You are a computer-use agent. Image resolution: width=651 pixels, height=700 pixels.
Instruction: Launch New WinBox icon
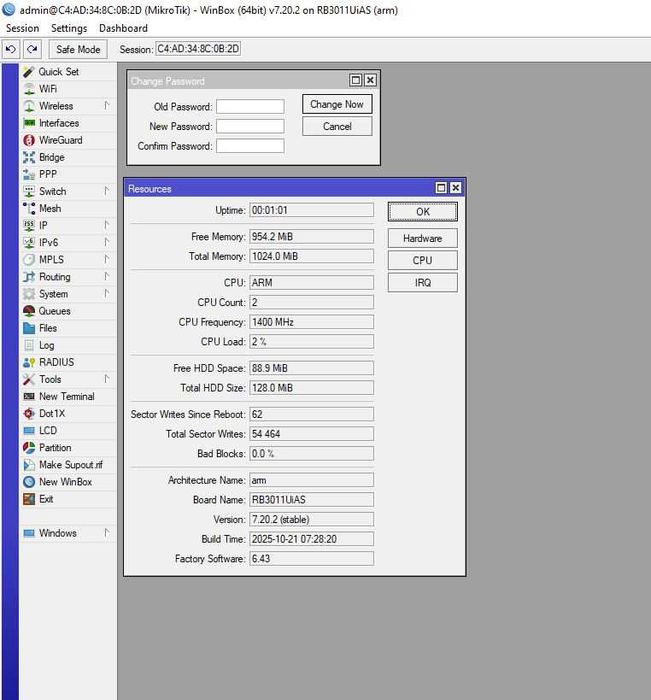coord(29,482)
